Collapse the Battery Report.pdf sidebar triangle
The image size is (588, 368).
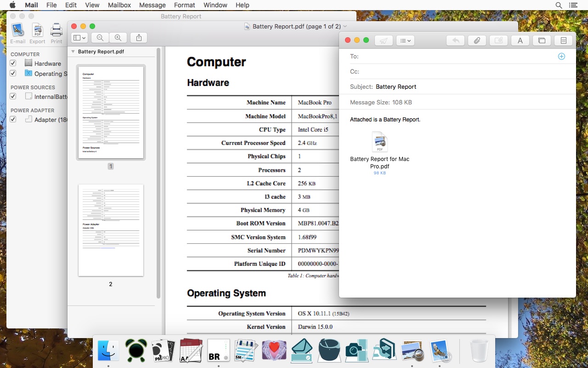73,52
